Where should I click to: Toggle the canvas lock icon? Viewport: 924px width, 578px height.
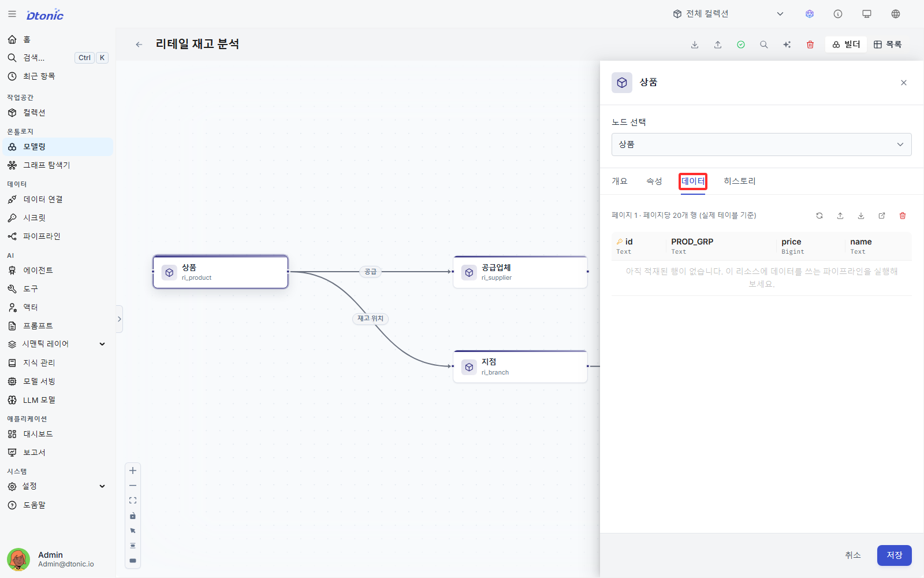click(x=133, y=516)
